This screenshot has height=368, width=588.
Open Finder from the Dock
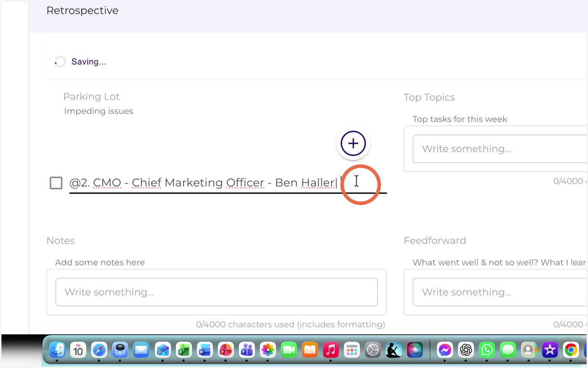click(57, 349)
